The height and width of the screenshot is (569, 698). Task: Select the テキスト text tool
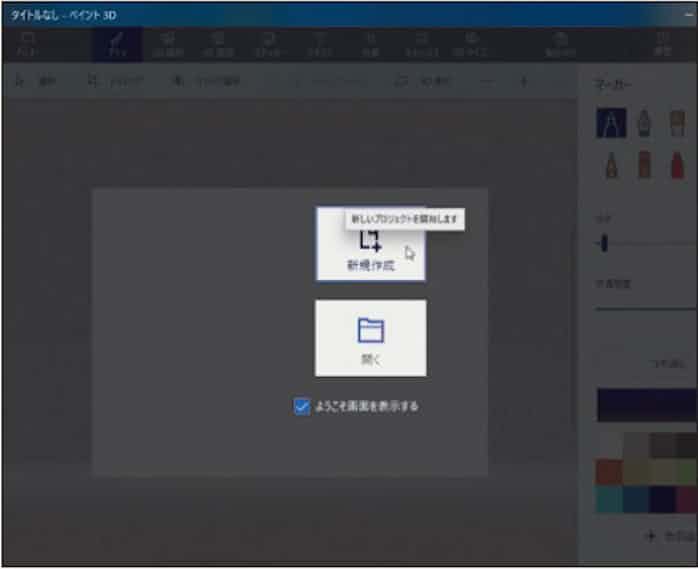pyautogui.click(x=322, y=43)
